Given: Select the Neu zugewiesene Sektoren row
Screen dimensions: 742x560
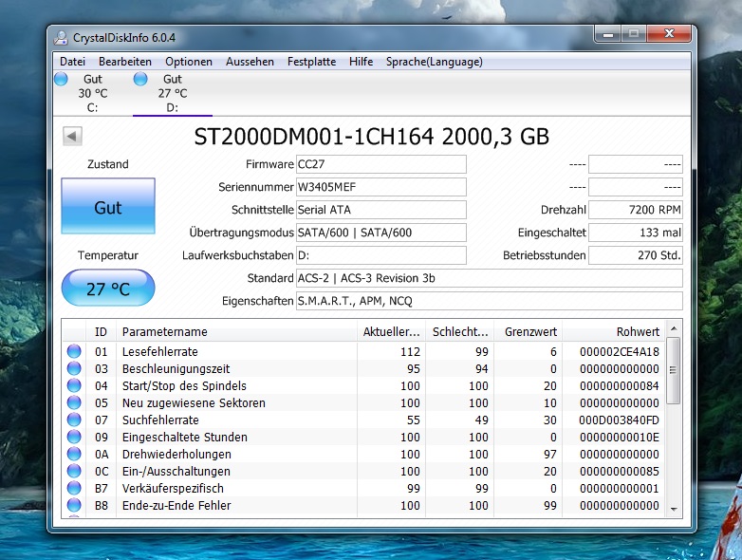Looking at the screenshot, I should pos(363,402).
